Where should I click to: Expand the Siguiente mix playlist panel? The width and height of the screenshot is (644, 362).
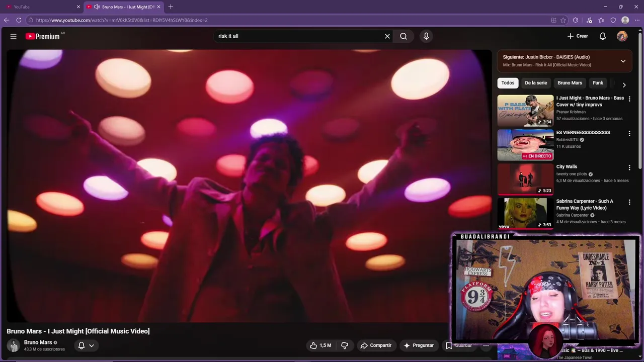(623, 61)
